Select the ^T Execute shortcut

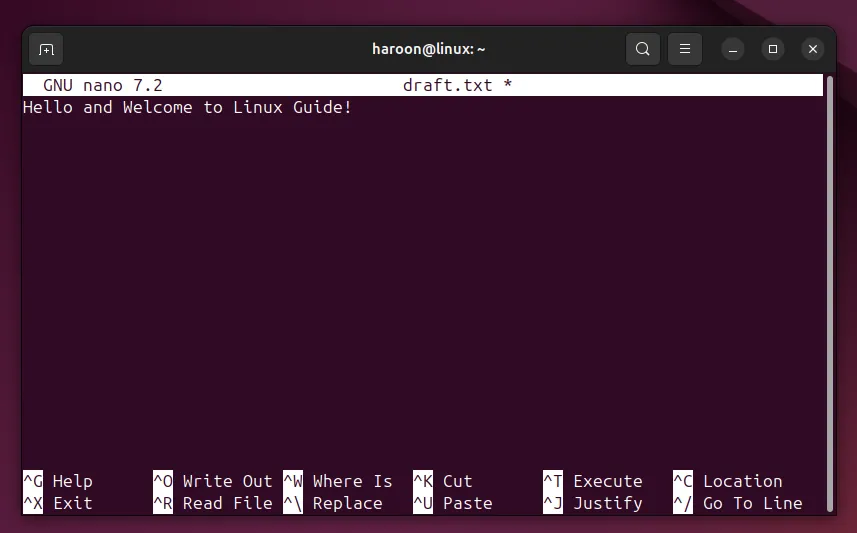593,481
